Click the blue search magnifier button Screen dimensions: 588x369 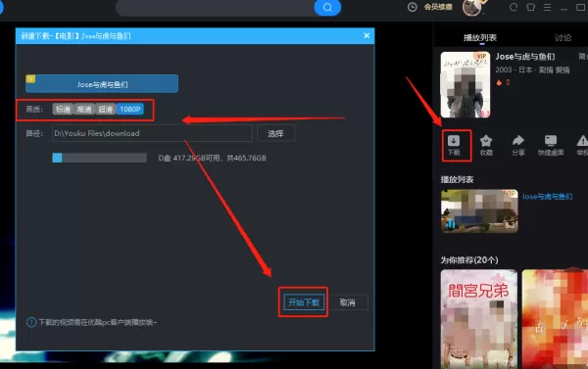pos(327,8)
